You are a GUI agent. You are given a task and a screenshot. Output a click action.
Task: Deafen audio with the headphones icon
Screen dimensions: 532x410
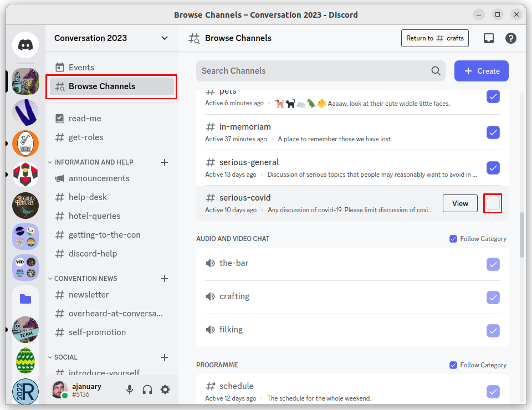[147, 389]
